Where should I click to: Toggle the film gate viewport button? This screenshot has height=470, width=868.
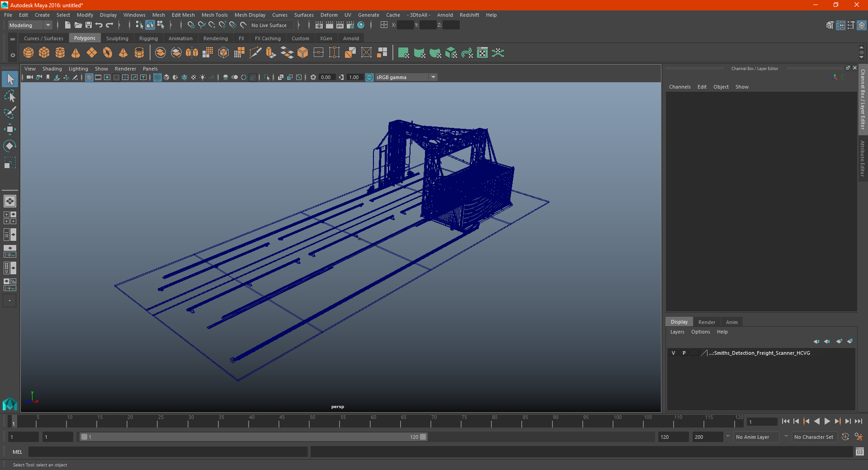(98, 77)
